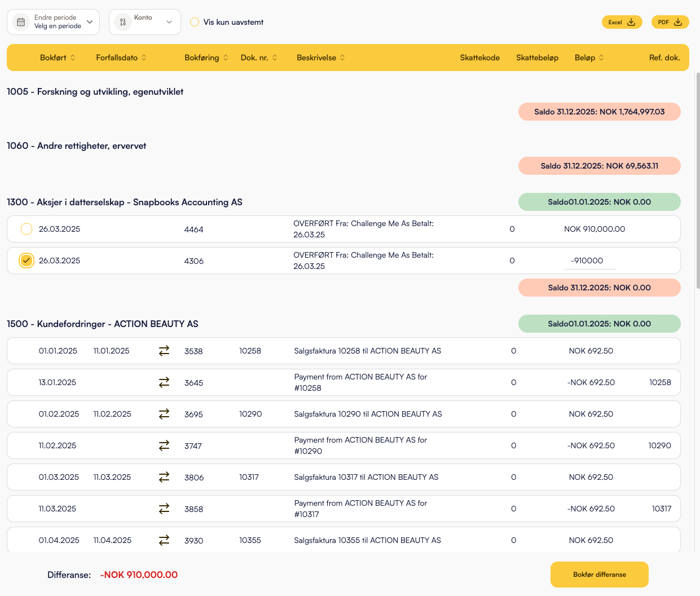Viewport: 700px width, 596px height.
Task: Click transfer arrows icon for entry 3747
Action: click(x=164, y=445)
